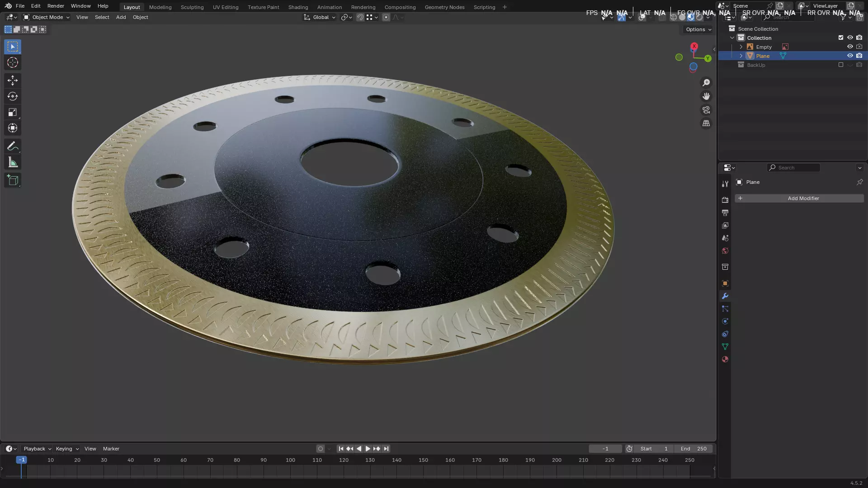Click the viewport zoom magnifier icon
868x488 pixels.
click(x=706, y=83)
